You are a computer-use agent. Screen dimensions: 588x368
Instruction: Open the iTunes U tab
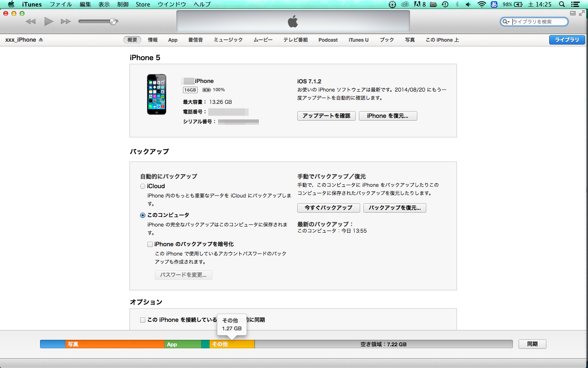click(x=359, y=40)
